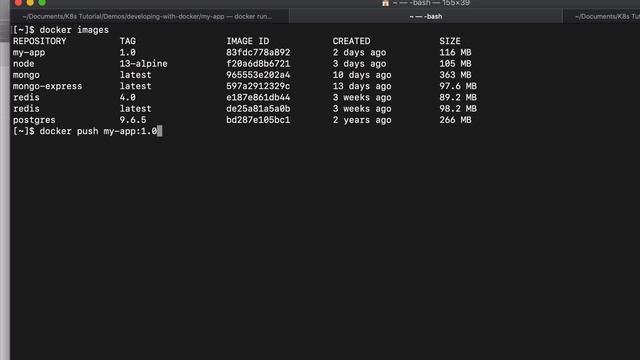The height and width of the screenshot is (360, 640).
Task: Click the TAG column header
Action: (x=127, y=41)
